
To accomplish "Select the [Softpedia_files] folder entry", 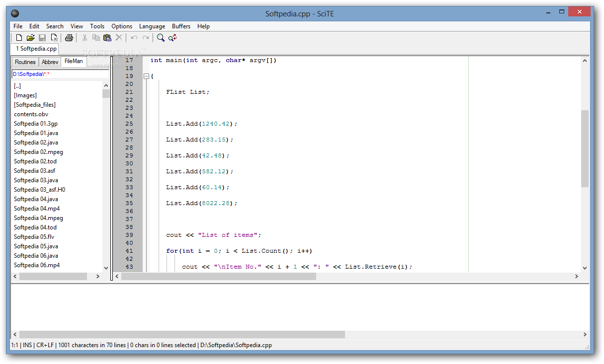I will click(x=35, y=105).
